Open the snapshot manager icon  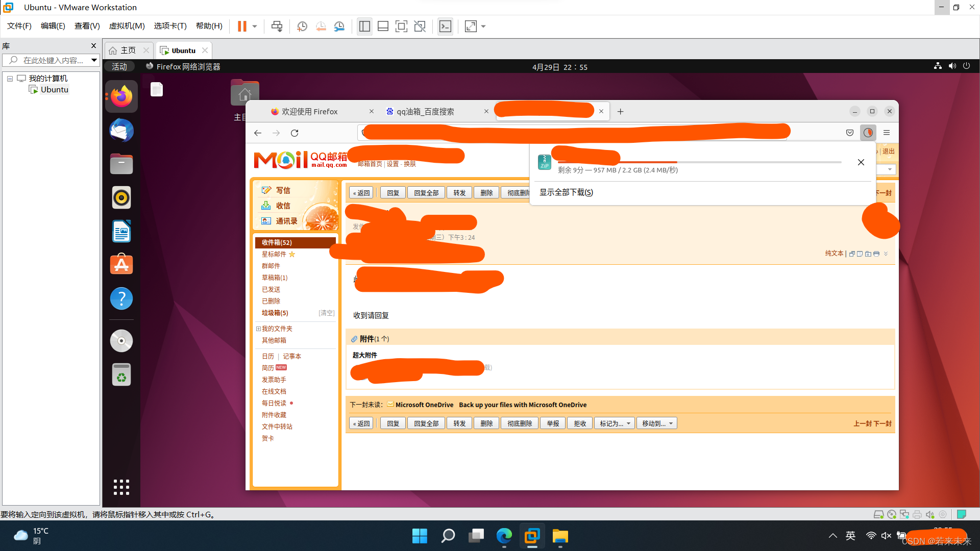(x=339, y=26)
